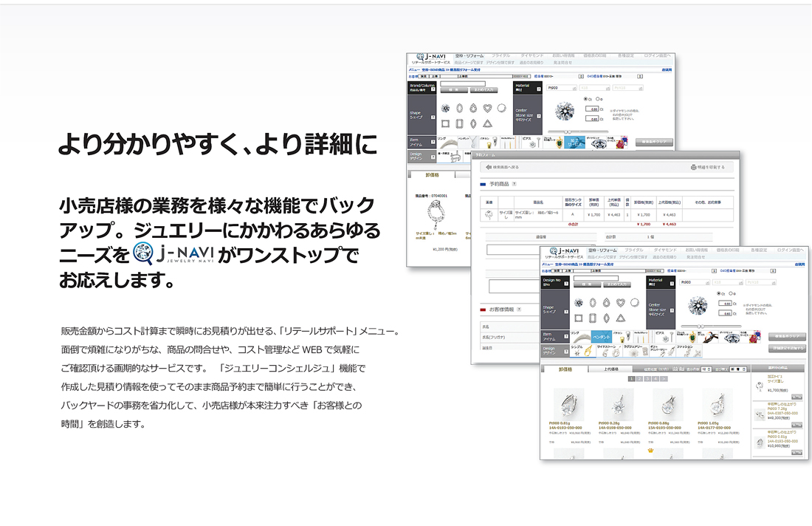Click Design No input field in front window
812x526 pixels.
[596, 279]
